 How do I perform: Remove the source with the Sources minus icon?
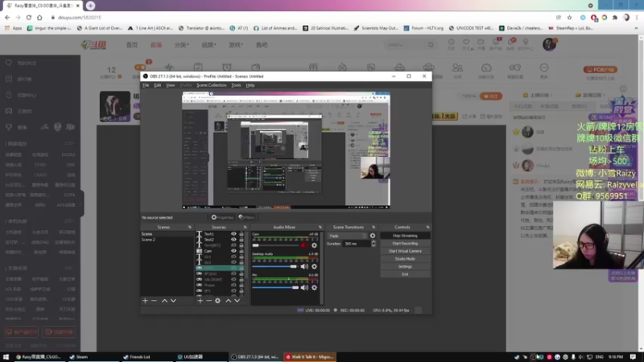[x=208, y=301]
